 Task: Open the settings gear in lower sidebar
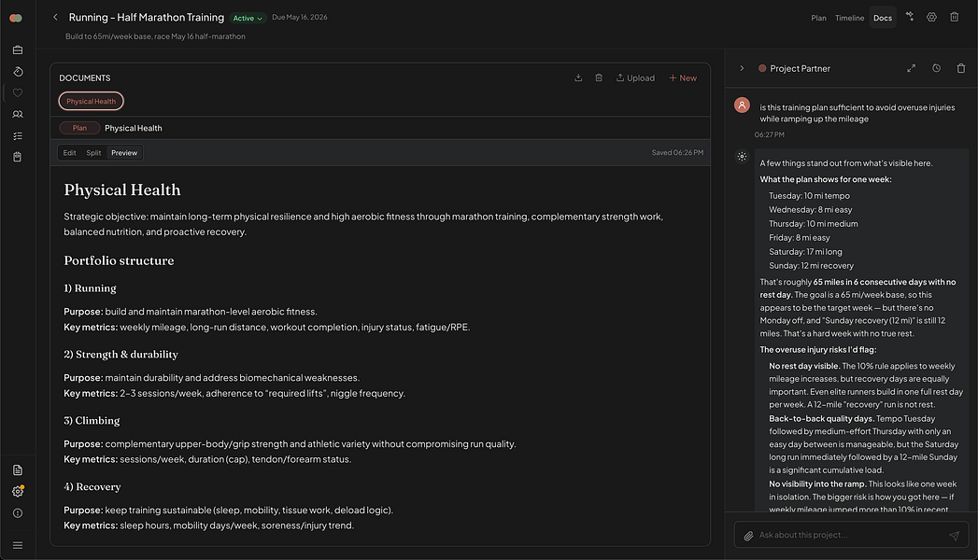(18, 492)
